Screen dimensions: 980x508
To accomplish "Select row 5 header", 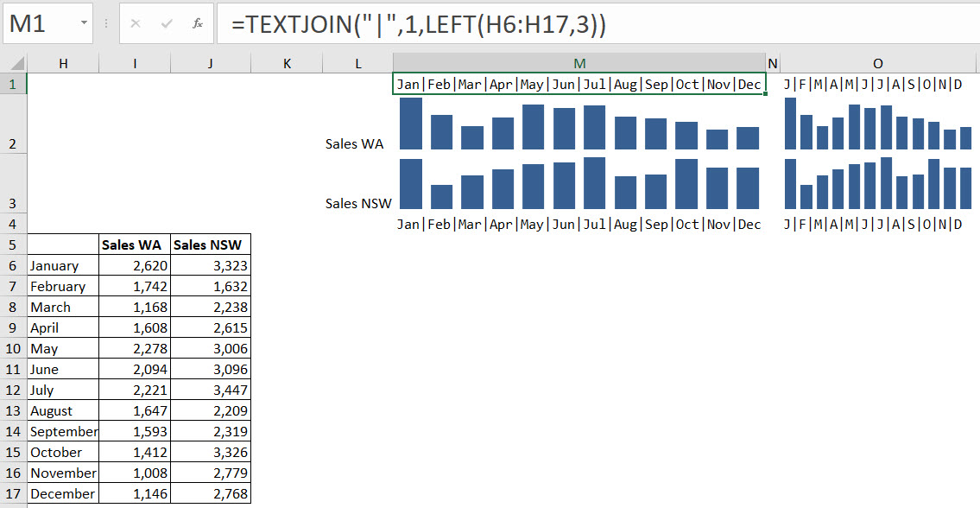I will pyautogui.click(x=13, y=244).
